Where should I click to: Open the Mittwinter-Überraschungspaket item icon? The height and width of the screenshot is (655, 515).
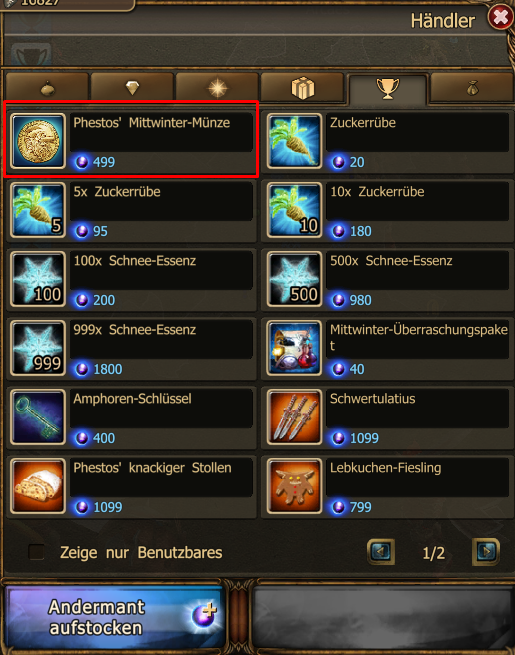(x=294, y=348)
